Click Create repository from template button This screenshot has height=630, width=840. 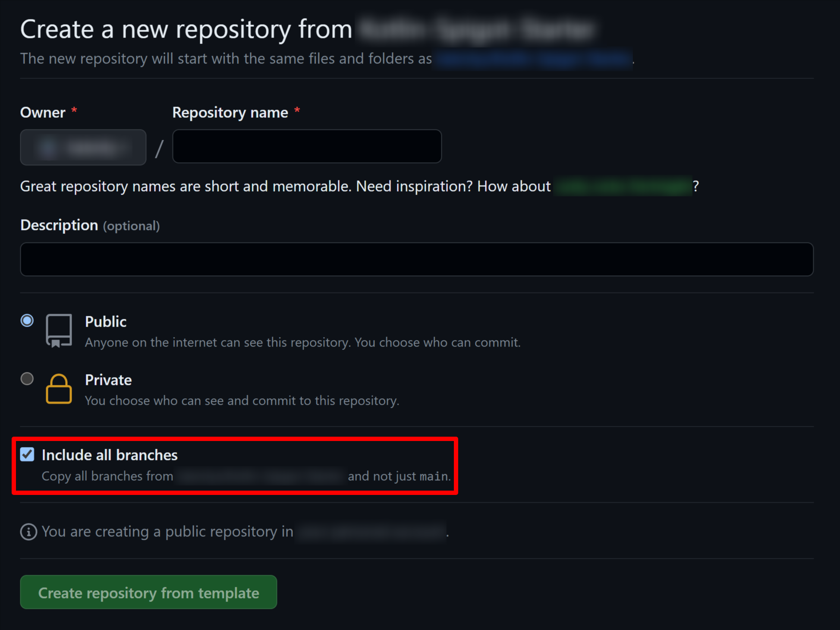(148, 592)
